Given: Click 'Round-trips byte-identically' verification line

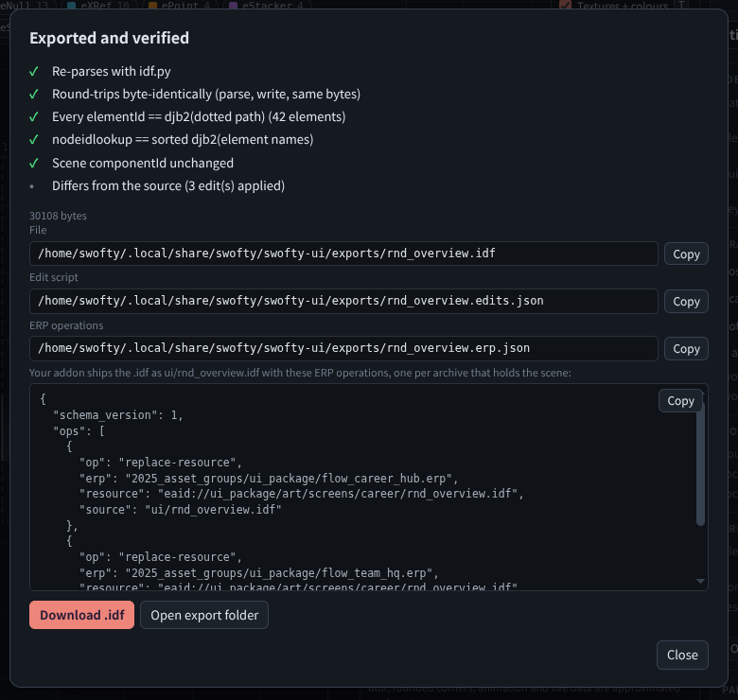Looking at the screenshot, I should point(206,94).
